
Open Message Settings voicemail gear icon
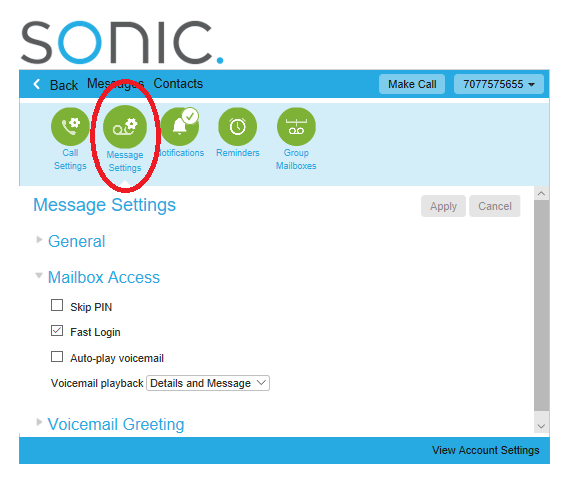(x=125, y=127)
